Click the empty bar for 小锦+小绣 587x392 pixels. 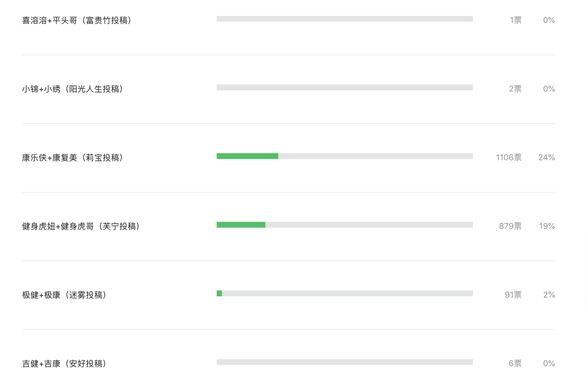(x=345, y=87)
